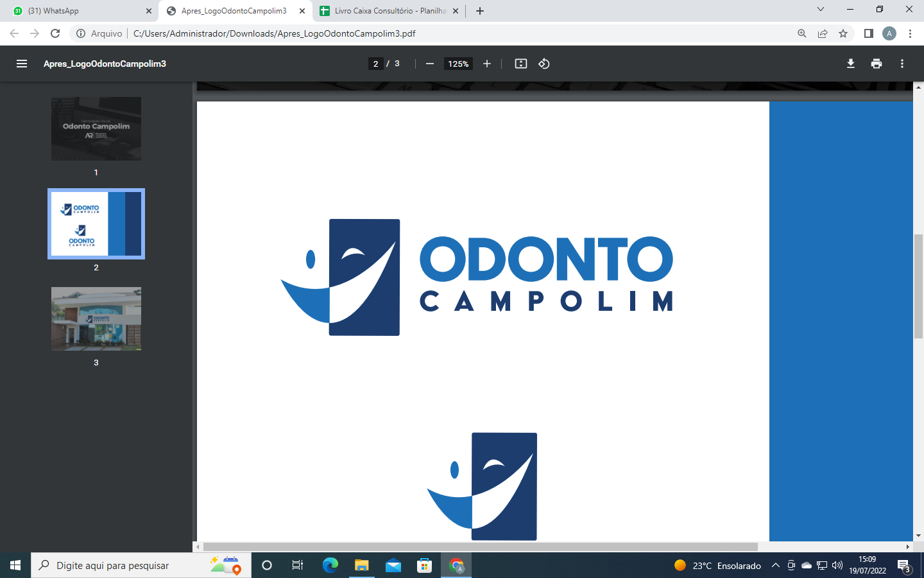Zoom out with the minus button
Screen dimensions: 924x578
pos(430,64)
